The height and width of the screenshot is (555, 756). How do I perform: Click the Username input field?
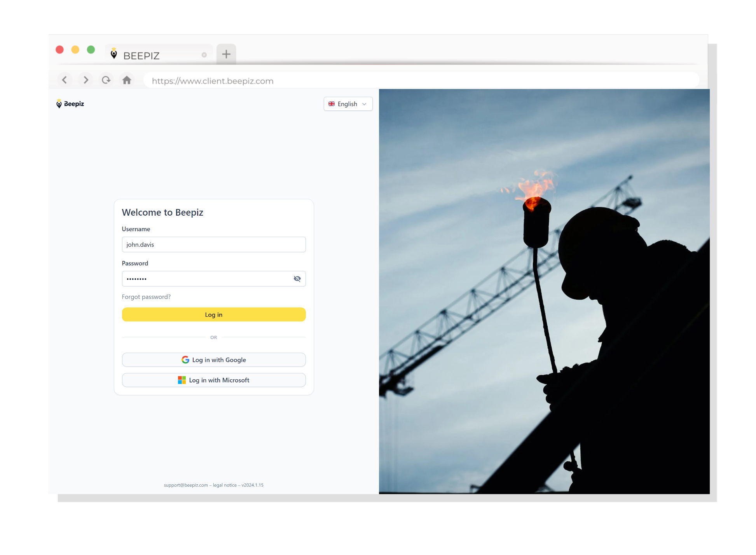pyautogui.click(x=214, y=244)
